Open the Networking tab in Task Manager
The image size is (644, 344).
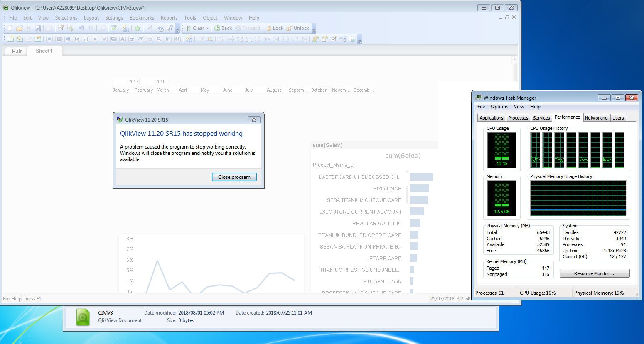coord(596,118)
